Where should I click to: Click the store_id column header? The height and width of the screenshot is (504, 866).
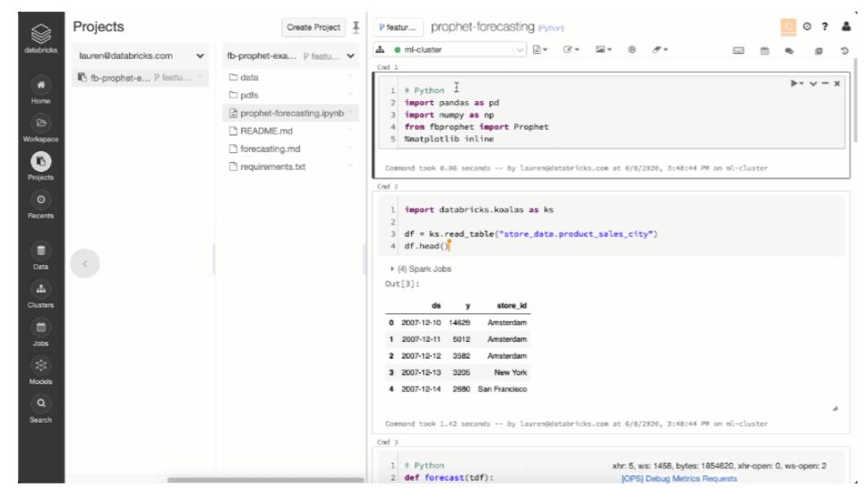click(511, 305)
